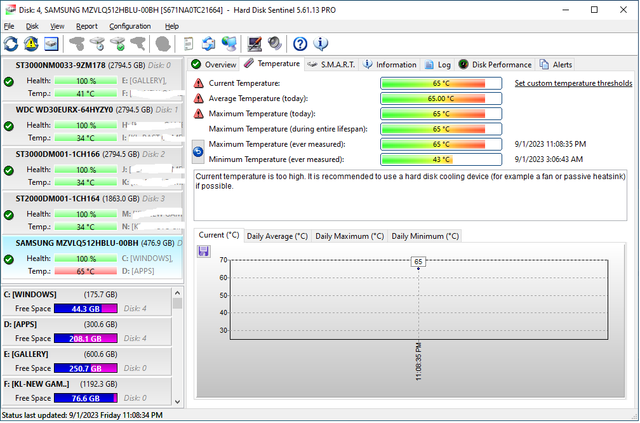Switch to the Disk Performance tab

[495, 65]
